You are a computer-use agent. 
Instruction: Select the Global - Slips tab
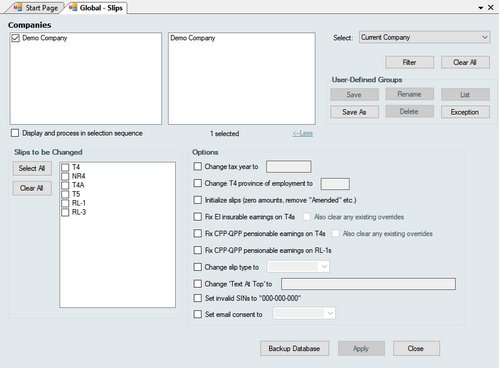point(97,8)
